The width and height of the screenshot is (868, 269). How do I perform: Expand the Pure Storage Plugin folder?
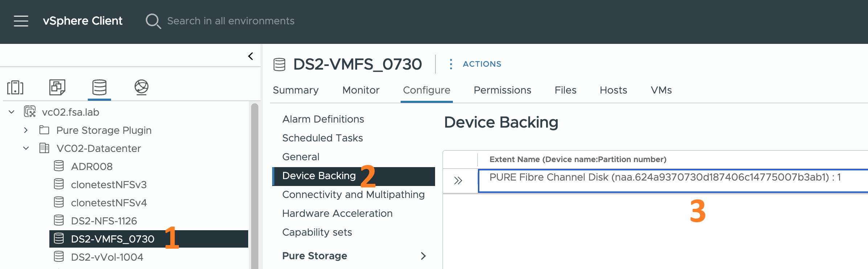[25, 130]
